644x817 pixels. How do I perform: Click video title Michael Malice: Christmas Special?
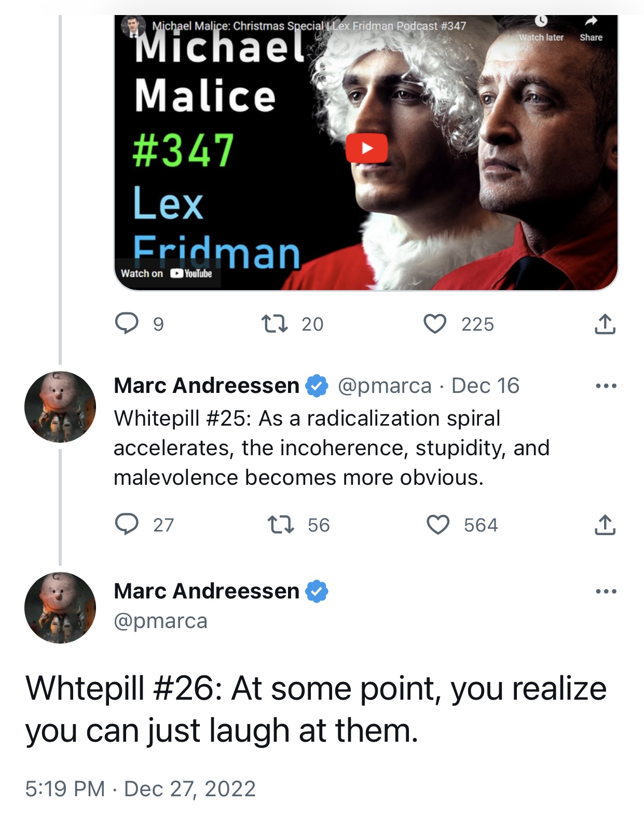pyautogui.click(x=238, y=25)
